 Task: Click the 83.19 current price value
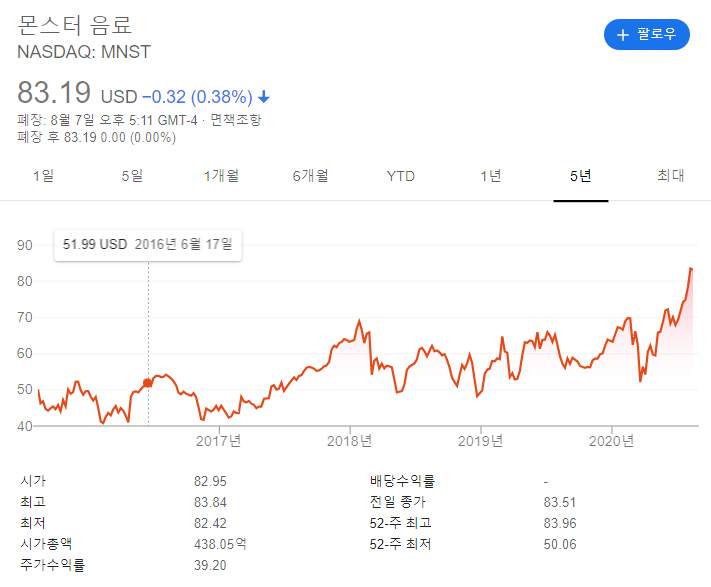pos(54,92)
